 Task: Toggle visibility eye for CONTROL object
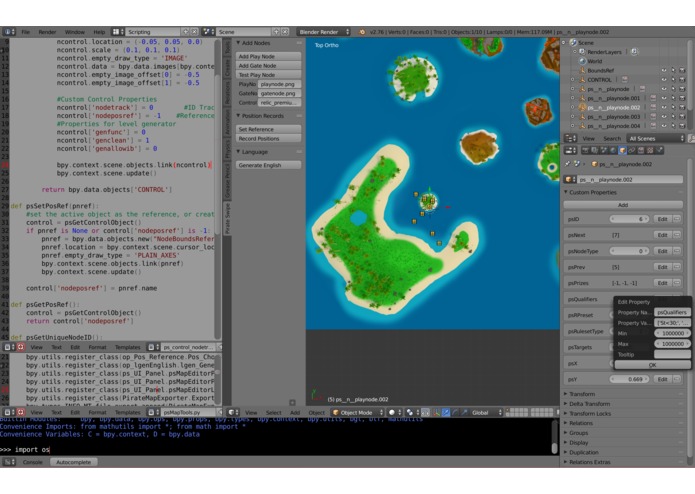[664, 80]
